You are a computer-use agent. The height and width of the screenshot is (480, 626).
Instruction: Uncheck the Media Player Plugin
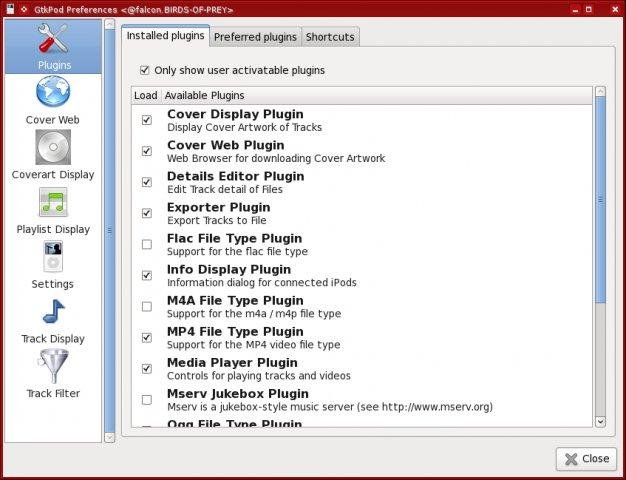click(147, 368)
